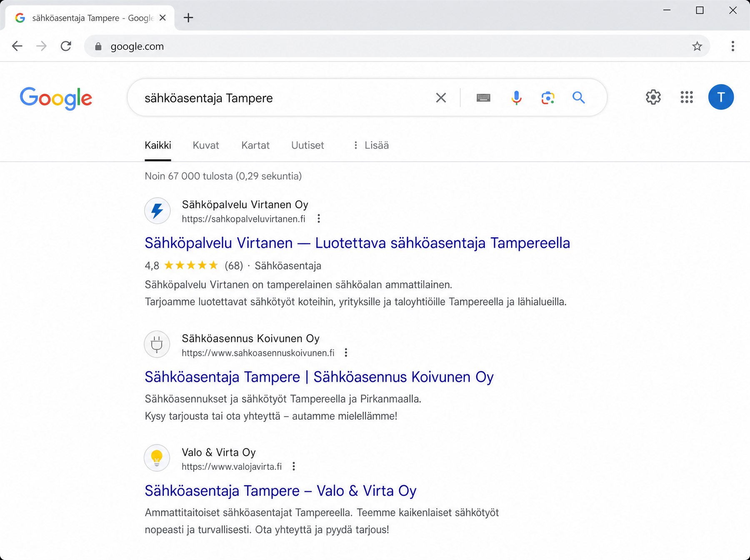Open options for valojavirta.fi result
Image resolution: width=750 pixels, height=560 pixels.
(x=294, y=467)
